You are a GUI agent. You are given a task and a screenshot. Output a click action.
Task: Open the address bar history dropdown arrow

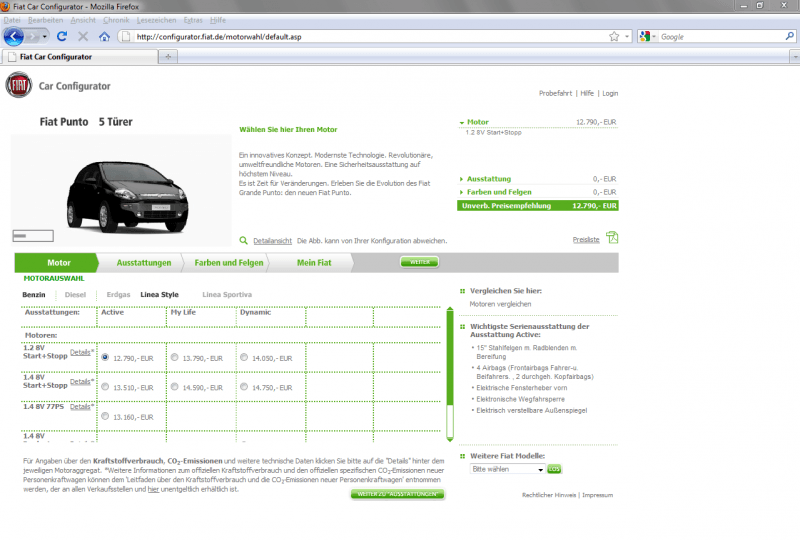point(627,37)
